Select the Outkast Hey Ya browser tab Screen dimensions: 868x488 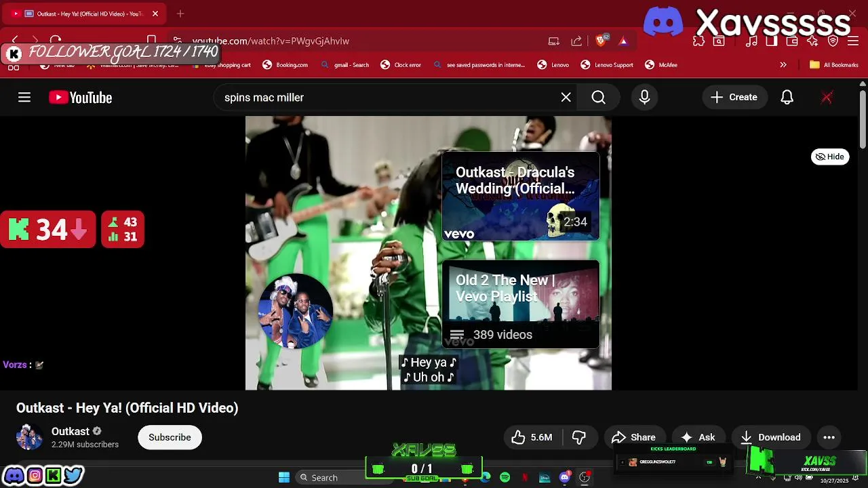pos(84,14)
